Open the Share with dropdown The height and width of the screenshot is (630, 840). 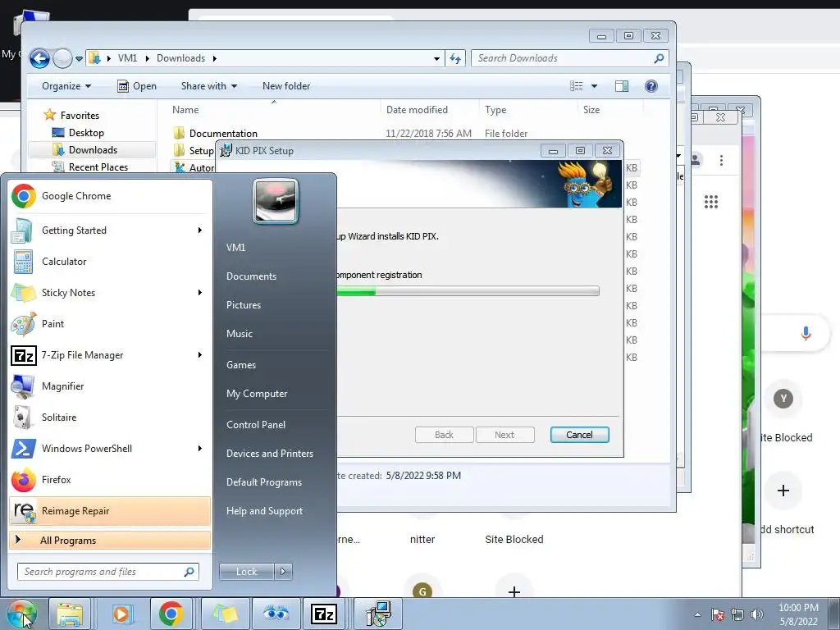point(209,86)
